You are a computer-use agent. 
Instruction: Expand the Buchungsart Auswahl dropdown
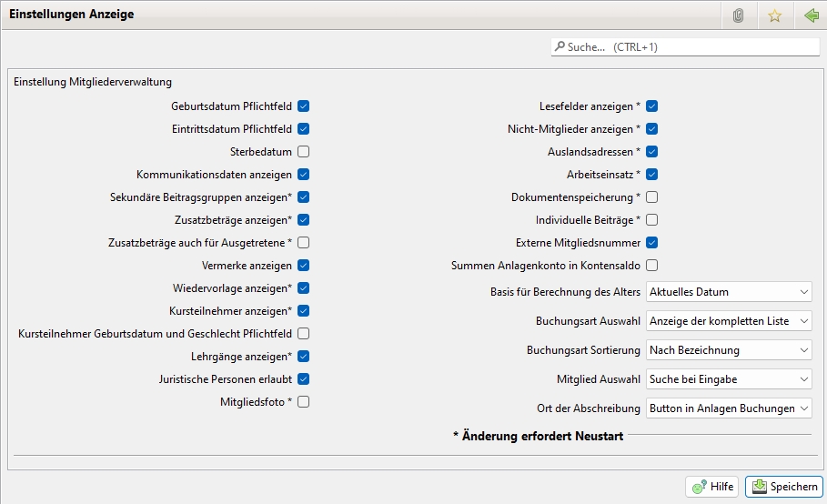tap(728, 321)
